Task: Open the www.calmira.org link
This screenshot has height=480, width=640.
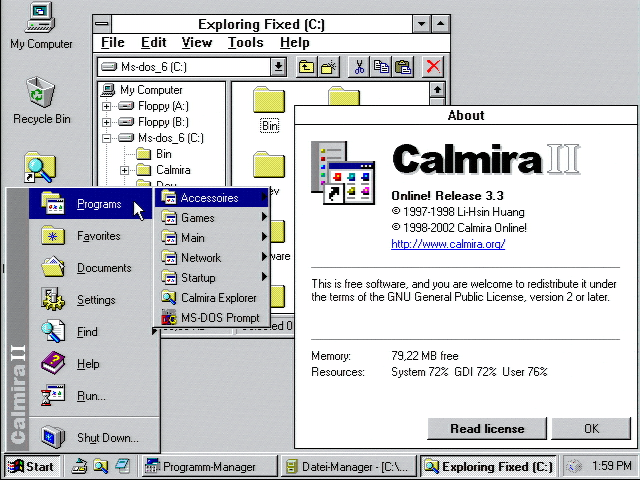Action: tap(447, 244)
